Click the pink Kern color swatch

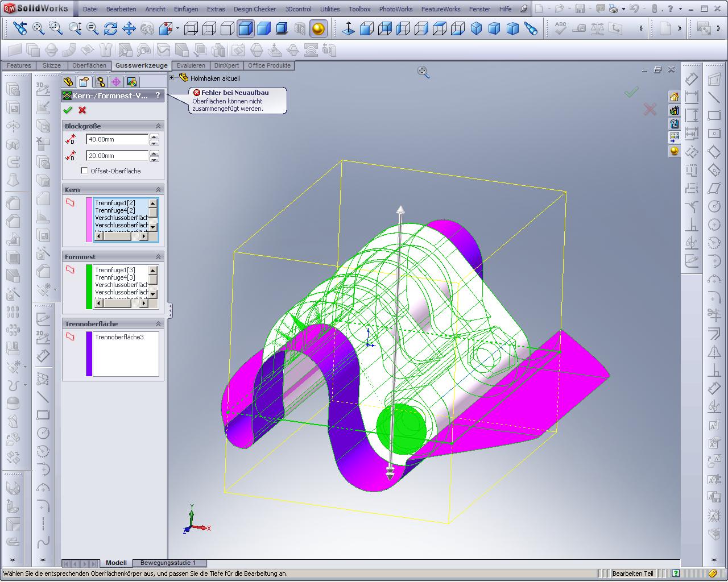pyautogui.click(x=89, y=220)
